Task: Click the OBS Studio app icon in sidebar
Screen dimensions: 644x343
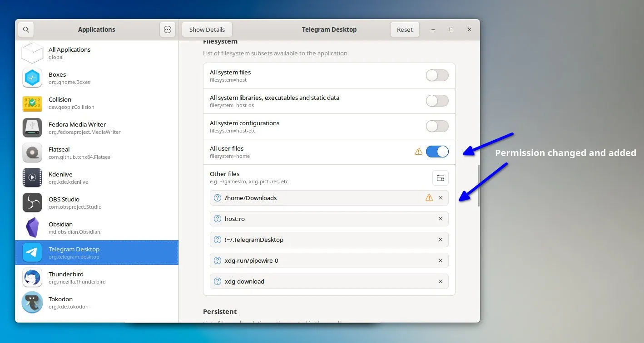Action: point(32,202)
